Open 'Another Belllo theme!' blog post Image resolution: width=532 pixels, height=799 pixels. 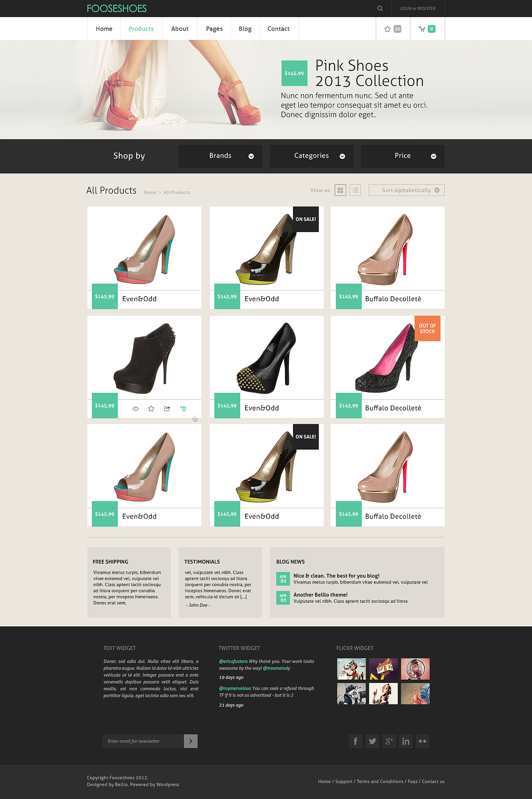click(x=320, y=595)
